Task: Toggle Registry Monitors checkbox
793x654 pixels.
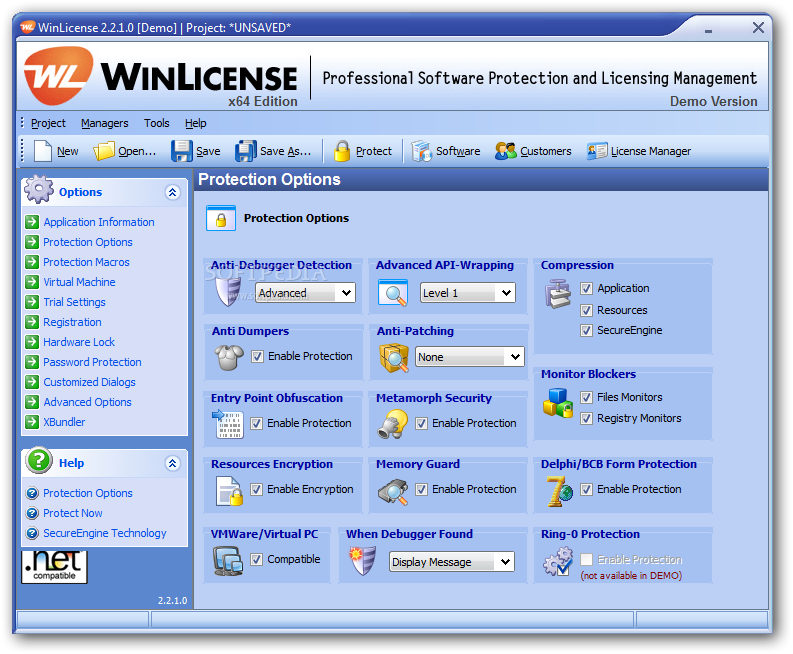Action: (x=586, y=418)
